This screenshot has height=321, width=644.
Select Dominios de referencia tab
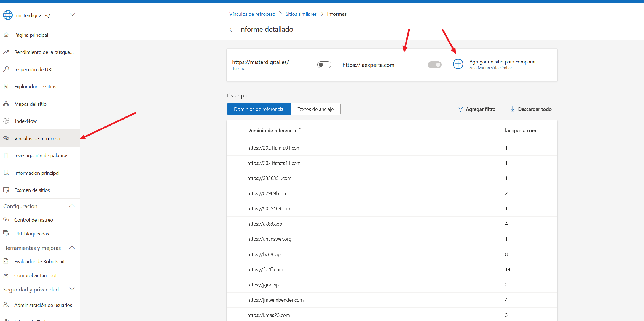tap(258, 109)
